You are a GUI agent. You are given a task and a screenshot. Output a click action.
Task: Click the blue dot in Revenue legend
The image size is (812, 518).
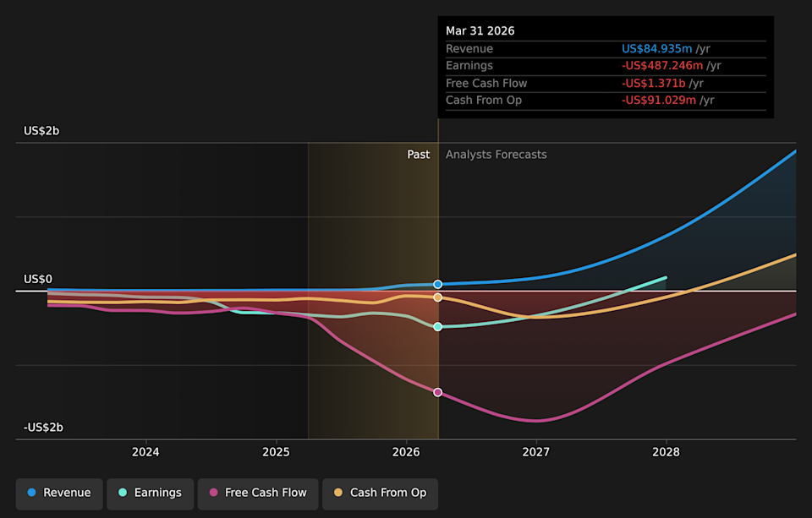pyautogui.click(x=31, y=493)
